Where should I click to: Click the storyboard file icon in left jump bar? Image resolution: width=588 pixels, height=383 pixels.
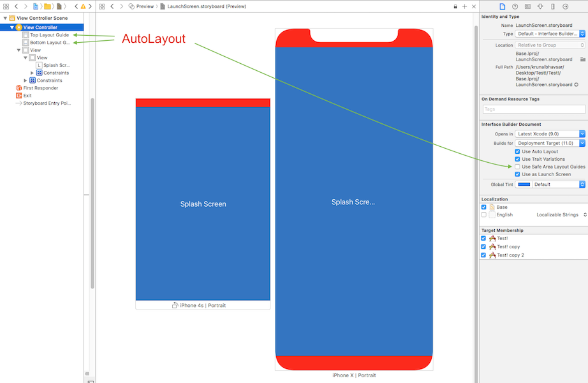point(36,6)
